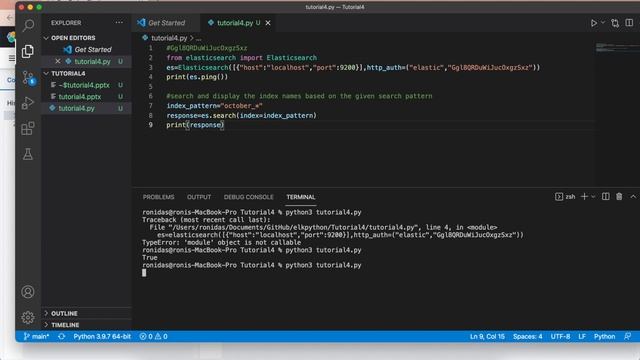Click the Synchronize Changes icon in status bar

coord(62,336)
